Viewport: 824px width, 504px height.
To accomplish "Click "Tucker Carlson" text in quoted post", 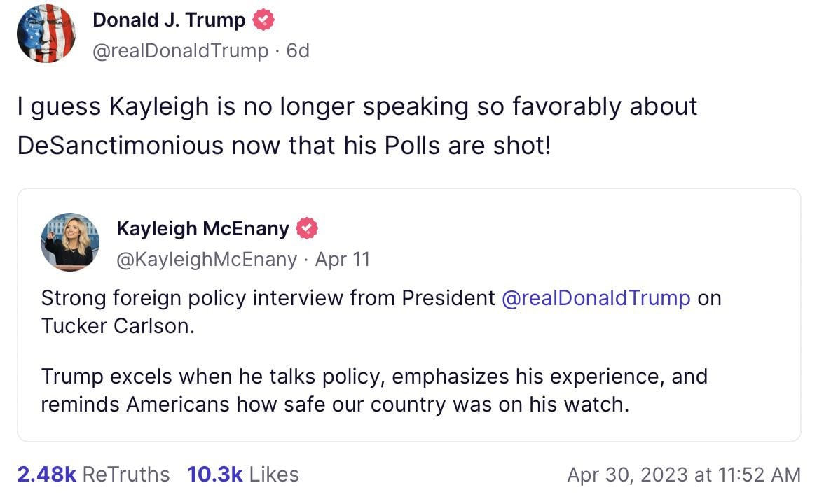I will (118, 326).
